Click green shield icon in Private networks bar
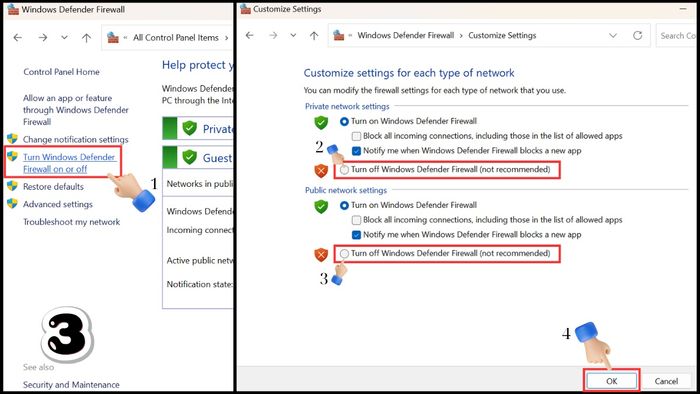700x394 pixels. [190, 128]
